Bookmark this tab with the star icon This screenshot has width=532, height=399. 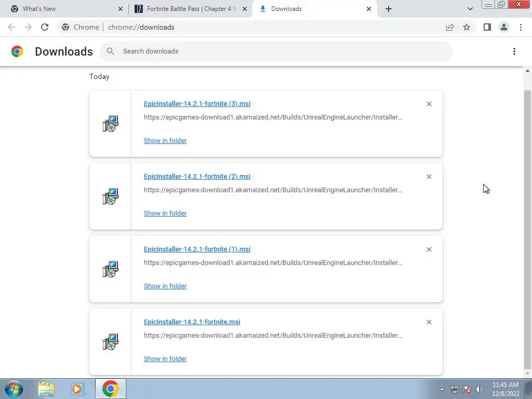click(x=467, y=27)
